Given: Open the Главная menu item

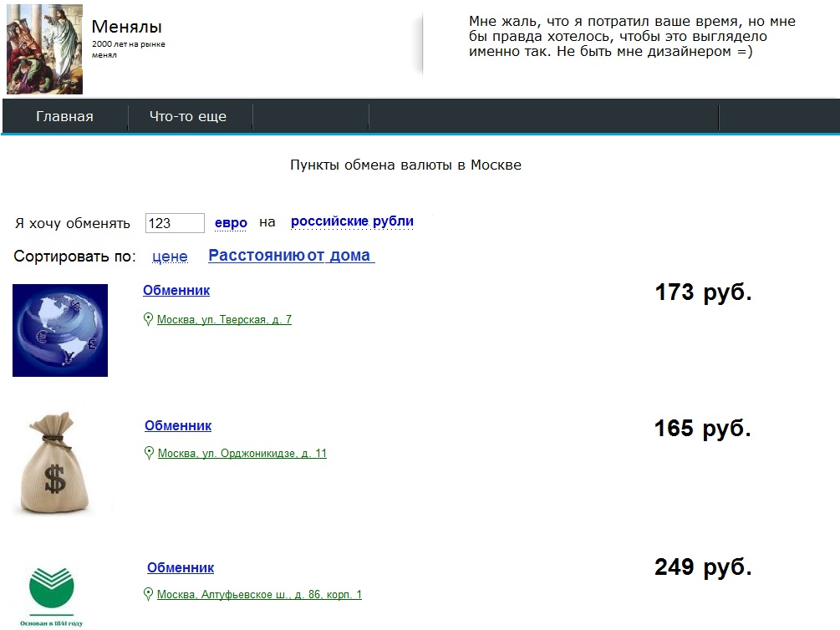Looking at the screenshot, I should pyautogui.click(x=64, y=117).
